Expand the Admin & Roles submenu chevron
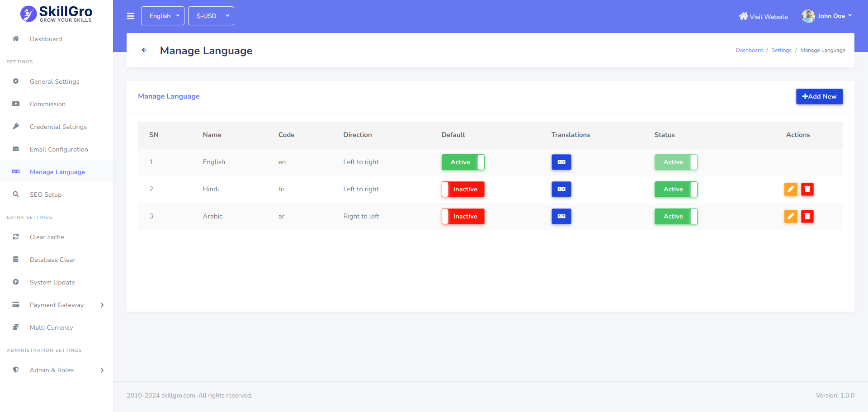The width and height of the screenshot is (868, 412). [x=102, y=370]
